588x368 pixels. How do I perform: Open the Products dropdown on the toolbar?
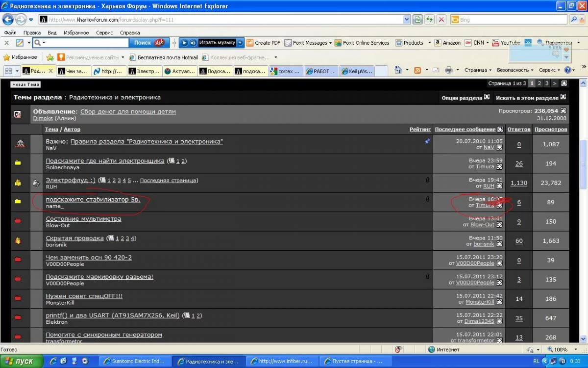click(x=430, y=43)
